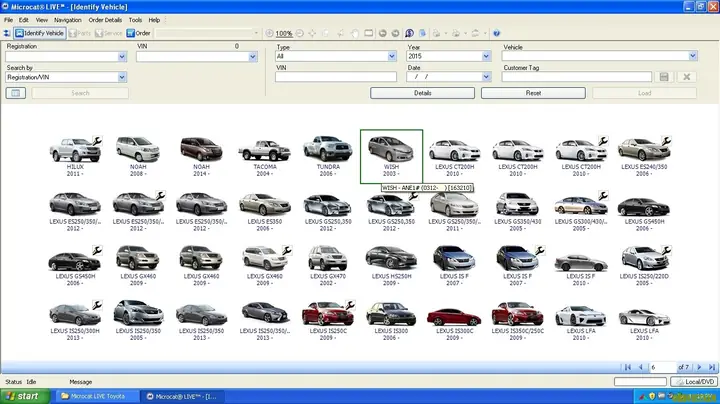Click the Identify Vehicle toolbar button
This screenshot has width=720, height=404.
click(40, 33)
